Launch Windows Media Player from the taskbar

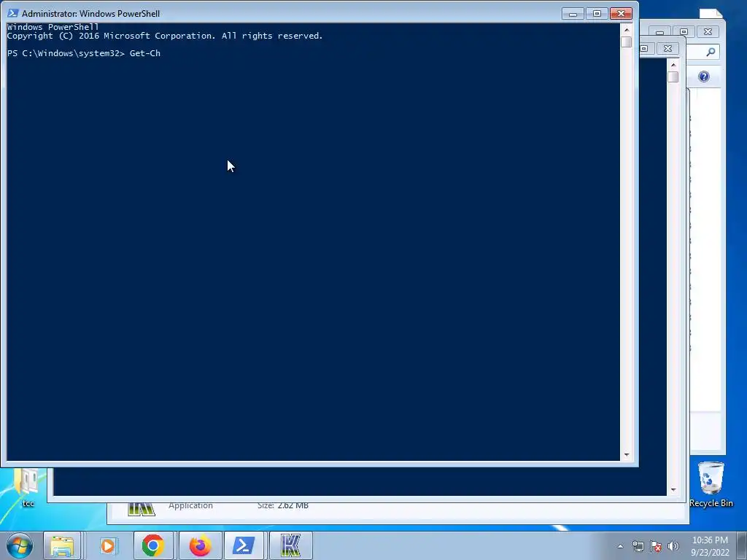(x=108, y=545)
